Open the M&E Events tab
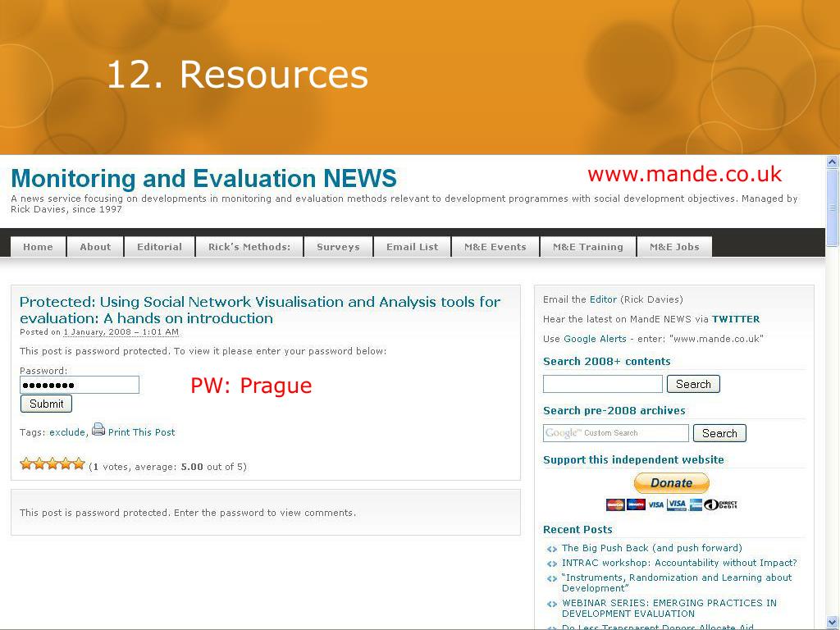Viewport: 840px width, 630px height. (495, 247)
